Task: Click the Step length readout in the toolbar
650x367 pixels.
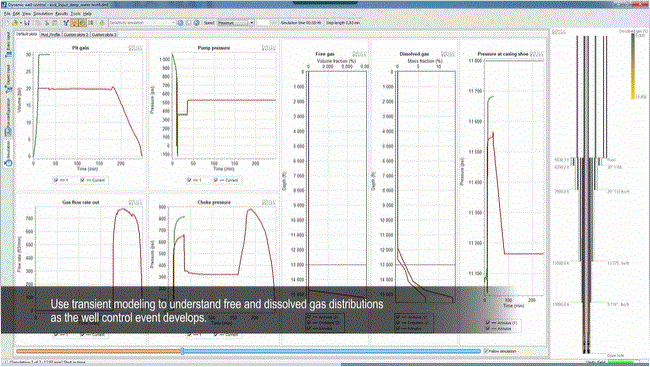Action: pos(343,23)
